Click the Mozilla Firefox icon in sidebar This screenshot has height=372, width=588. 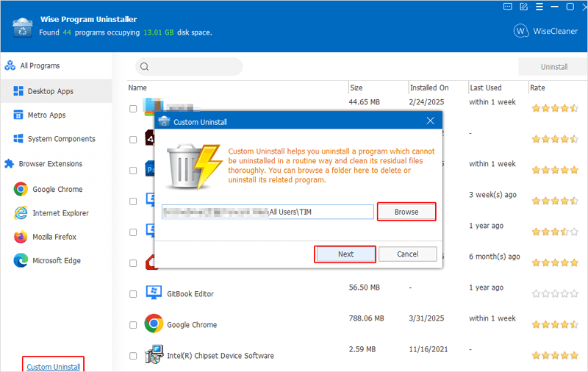pos(21,237)
